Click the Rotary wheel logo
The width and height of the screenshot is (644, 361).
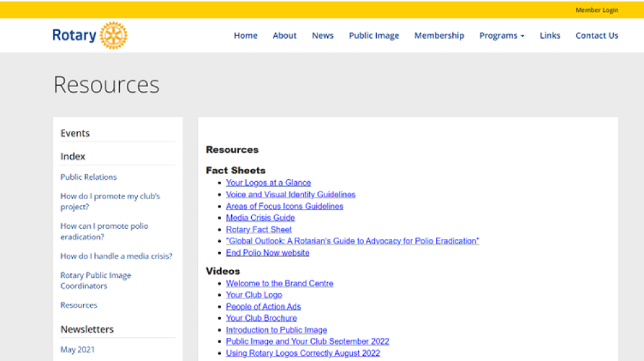[x=113, y=35]
